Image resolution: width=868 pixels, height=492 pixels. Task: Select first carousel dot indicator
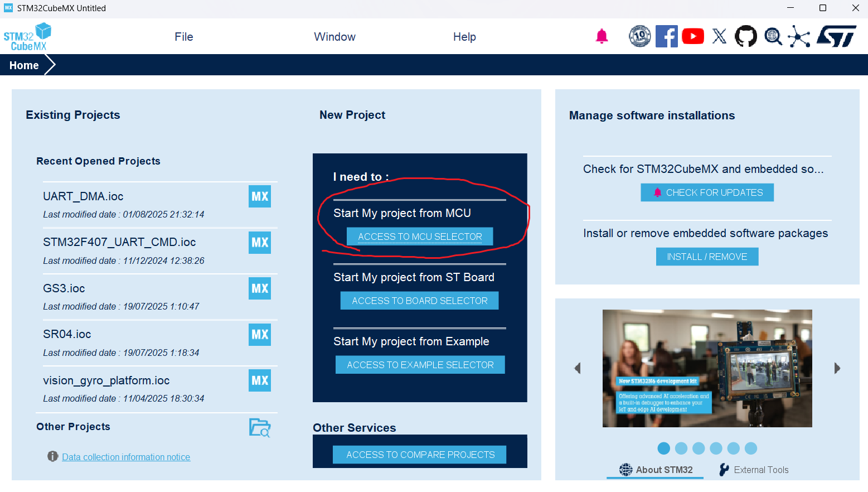(663, 448)
